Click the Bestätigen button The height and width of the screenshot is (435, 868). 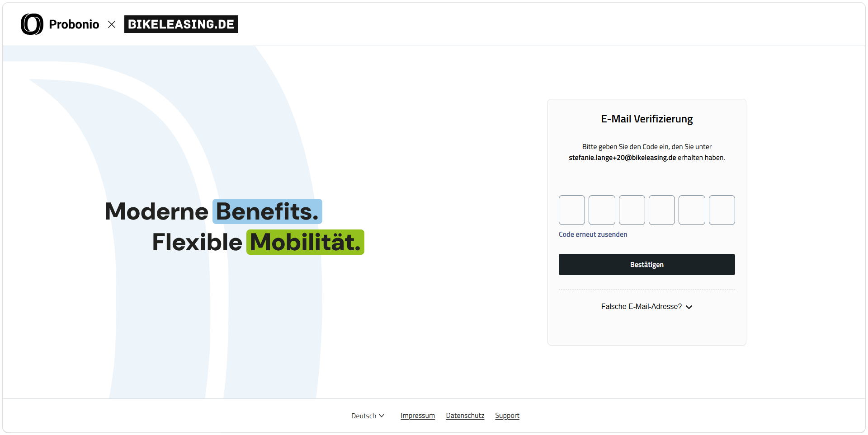(x=646, y=264)
